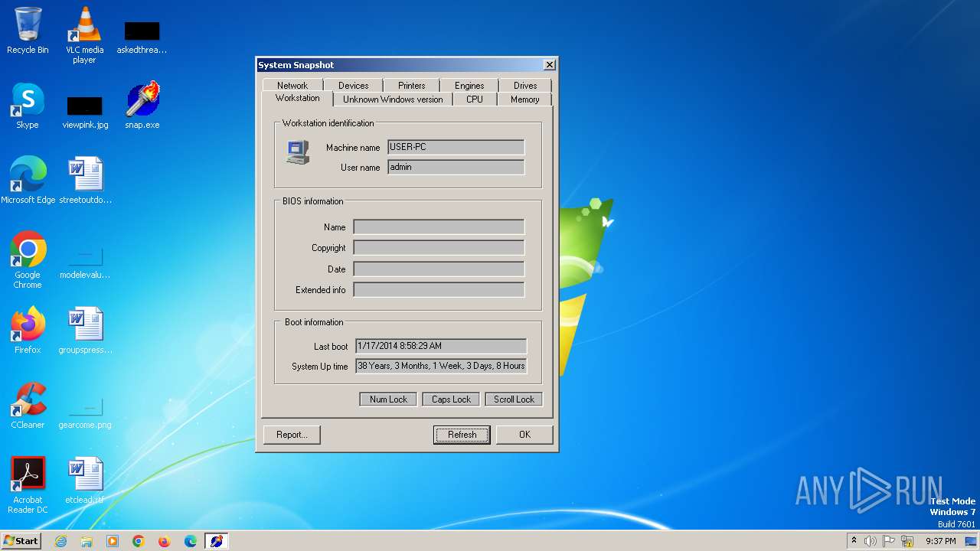This screenshot has width=980, height=551.
Task: Click the Firefox icon in the taskbar
Action: pyautogui.click(x=165, y=541)
